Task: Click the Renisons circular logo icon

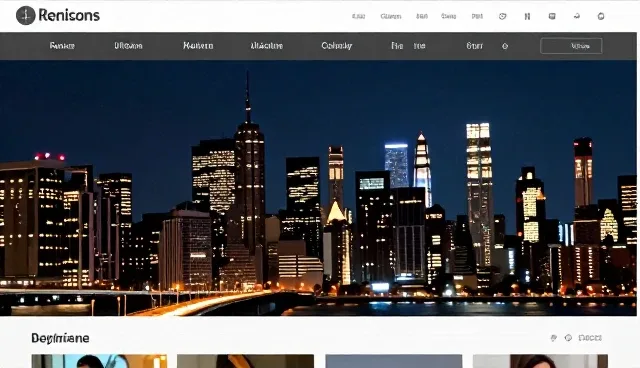Action: pyautogui.click(x=25, y=16)
